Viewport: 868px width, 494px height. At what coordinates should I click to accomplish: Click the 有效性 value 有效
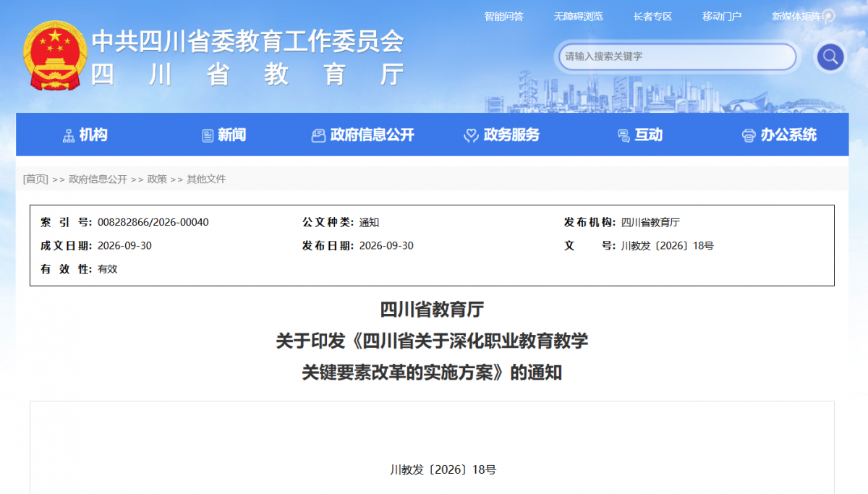[107, 268]
